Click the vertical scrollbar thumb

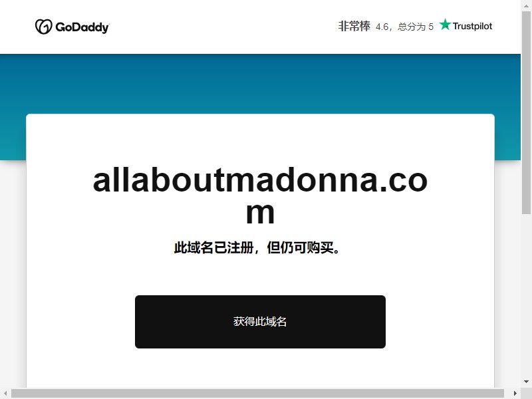[526, 112]
